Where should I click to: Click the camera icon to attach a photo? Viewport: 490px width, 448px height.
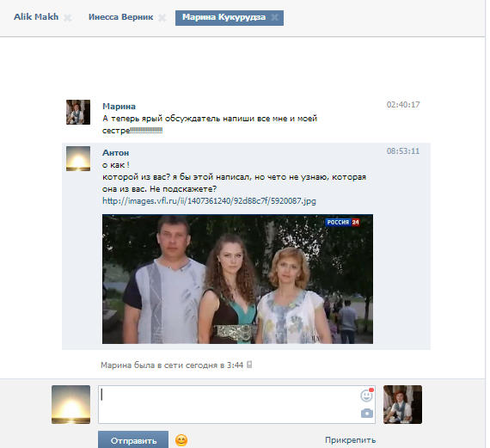[367, 414]
